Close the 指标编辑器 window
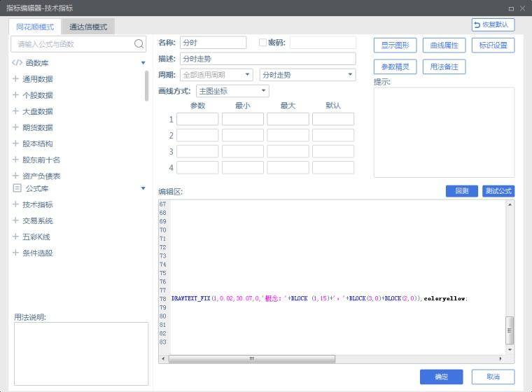Viewport: 532px width, 392px height. coord(522,8)
